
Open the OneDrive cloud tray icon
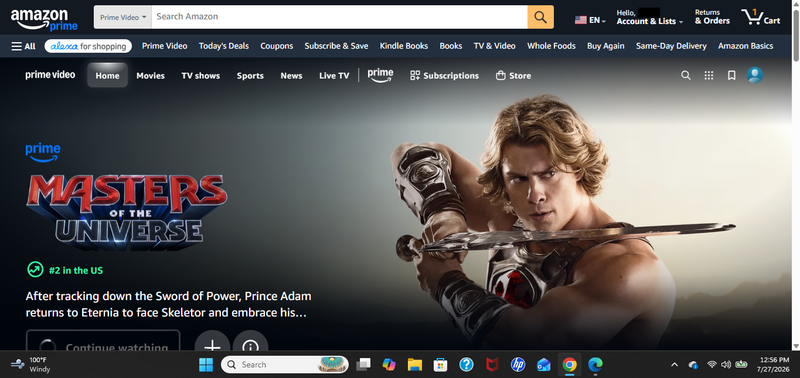point(693,364)
